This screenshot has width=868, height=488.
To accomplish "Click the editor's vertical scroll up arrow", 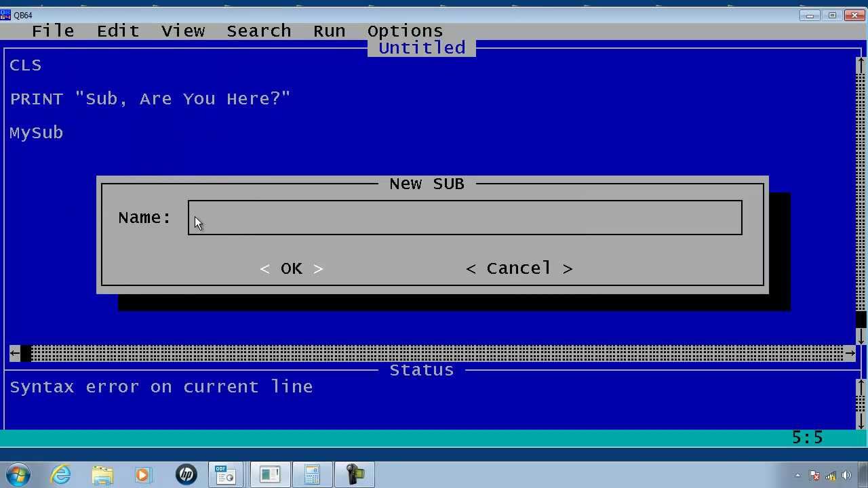I will click(861, 65).
